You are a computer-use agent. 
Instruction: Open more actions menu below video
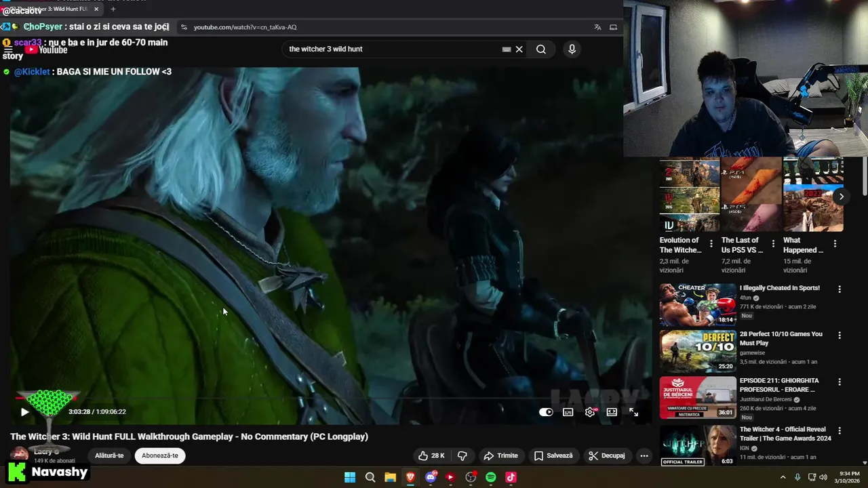click(644, 455)
